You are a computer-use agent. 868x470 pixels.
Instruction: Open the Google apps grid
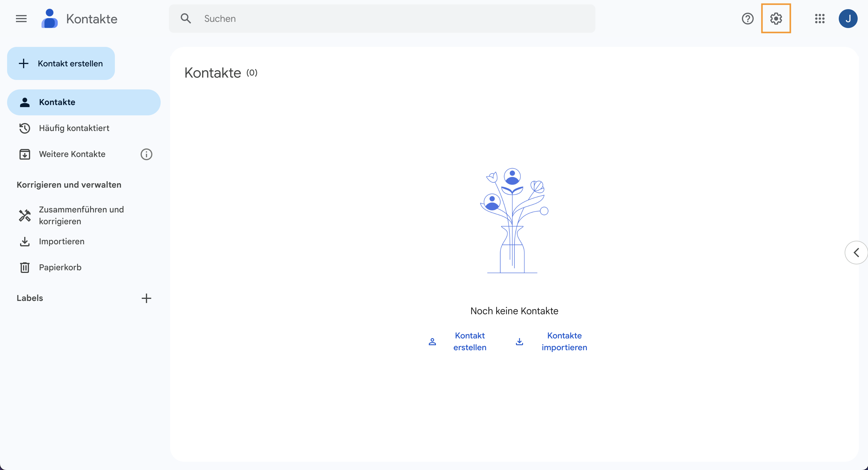point(820,19)
